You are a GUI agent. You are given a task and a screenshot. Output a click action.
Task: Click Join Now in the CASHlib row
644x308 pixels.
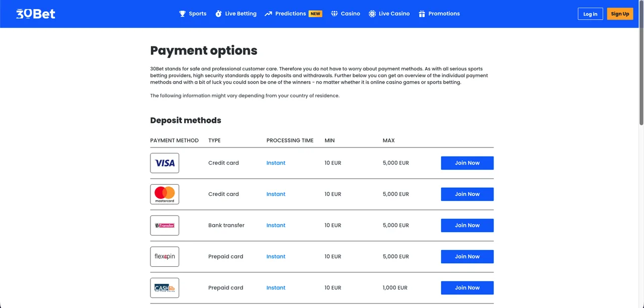point(467,288)
